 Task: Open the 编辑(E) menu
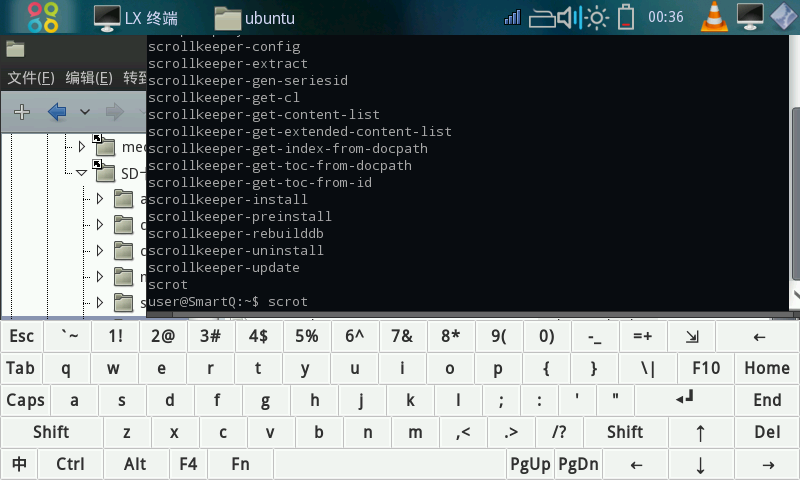point(88,78)
